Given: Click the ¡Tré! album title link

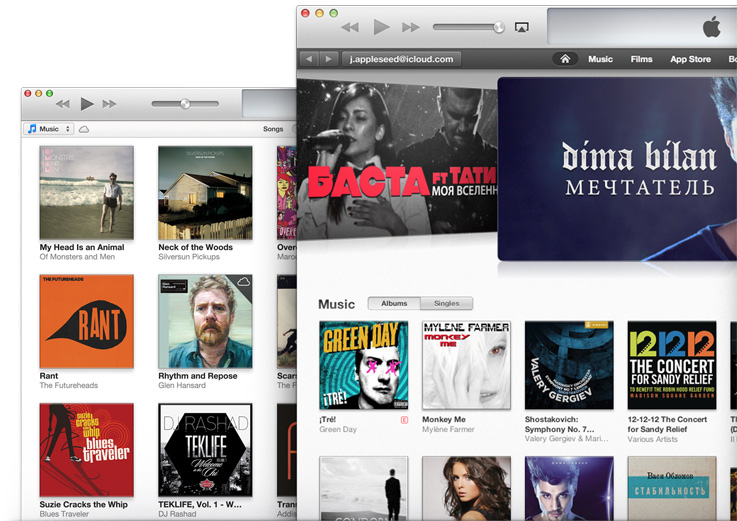Looking at the screenshot, I should pos(328,419).
